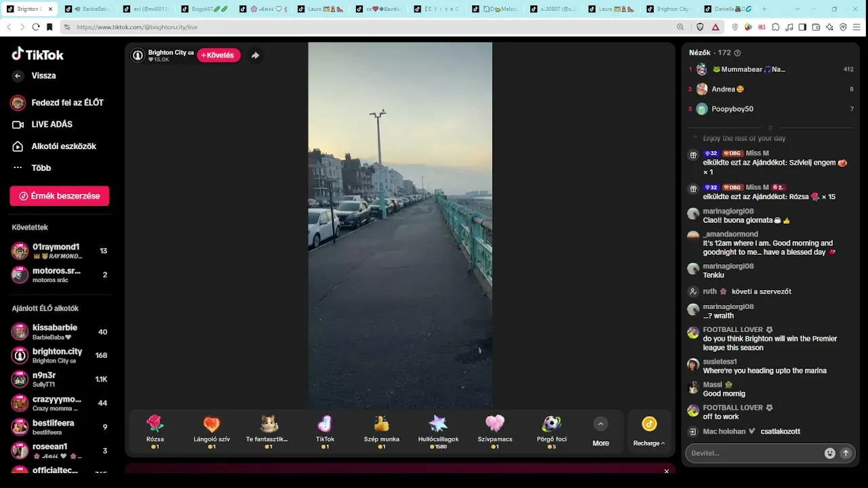Switch to BarbieBaba browser tab
Image resolution: width=868 pixels, height=488 pixels.
(x=86, y=9)
